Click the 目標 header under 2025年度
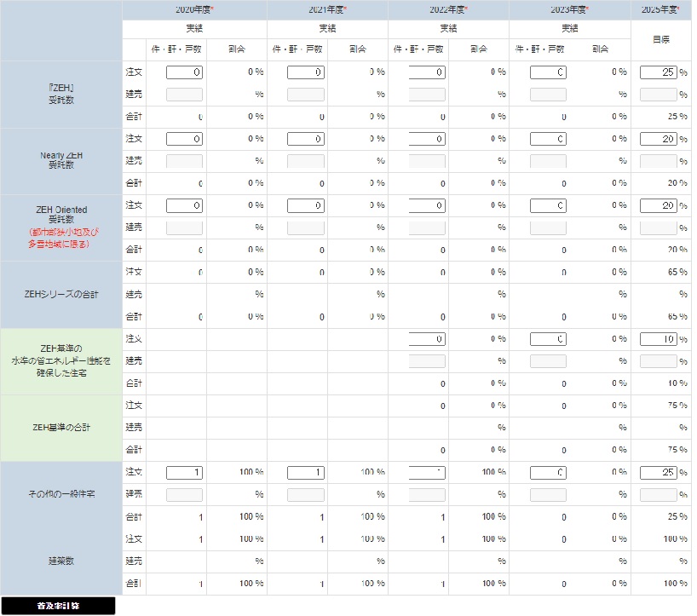Image resolution: width=697 pixels, height=616 pixels. click(661, 40)
